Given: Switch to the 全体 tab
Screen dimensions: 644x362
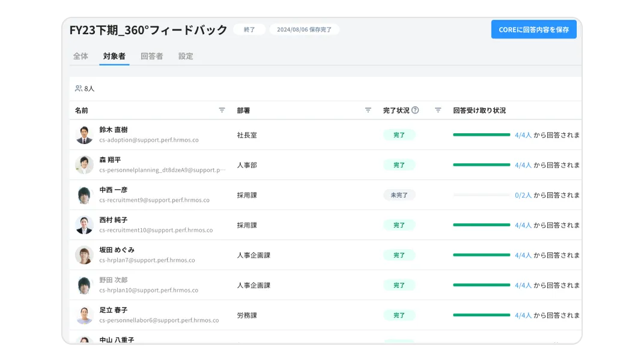Looking at the screenshot, I should [80, 56].
